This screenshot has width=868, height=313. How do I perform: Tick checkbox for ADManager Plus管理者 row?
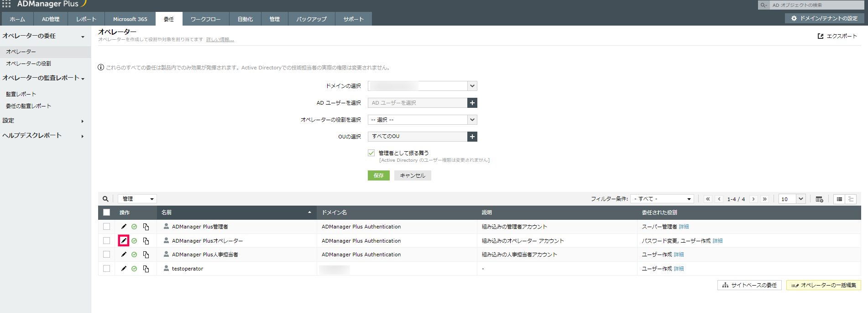106,227
